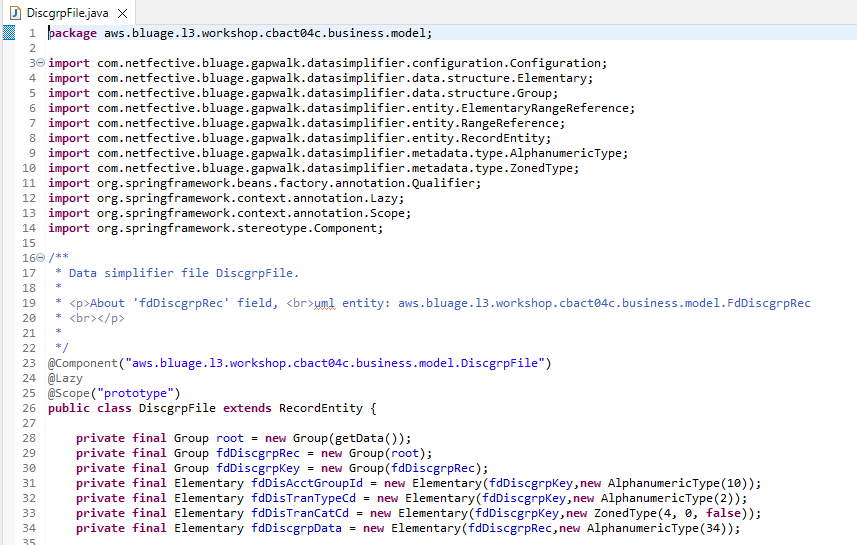This screenshot has width=857, height=545.
Task: Collapse the Javadoc comment fold at line 16
Action: 40,258
